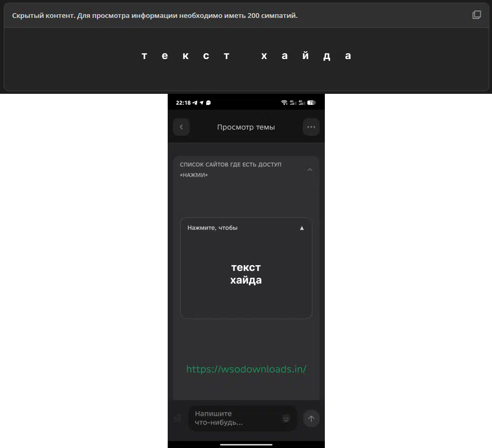Collapse the 'Список сайтов где есть доступ' chevron
The image size is (492, 448).
(310, 170)
